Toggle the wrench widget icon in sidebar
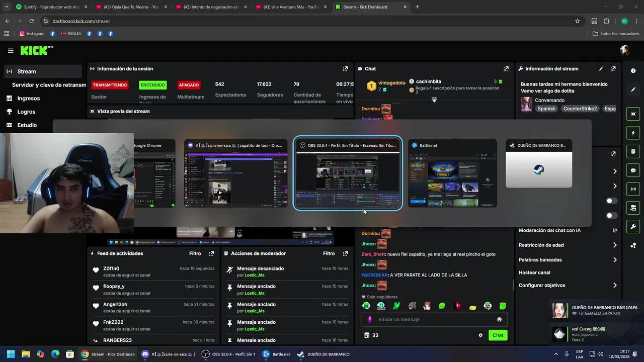 [633, 227]
